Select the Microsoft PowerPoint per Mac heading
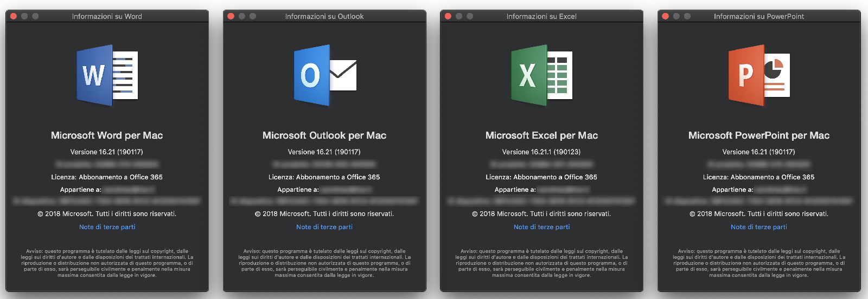 pyautogui.click(x=759, y=135)
